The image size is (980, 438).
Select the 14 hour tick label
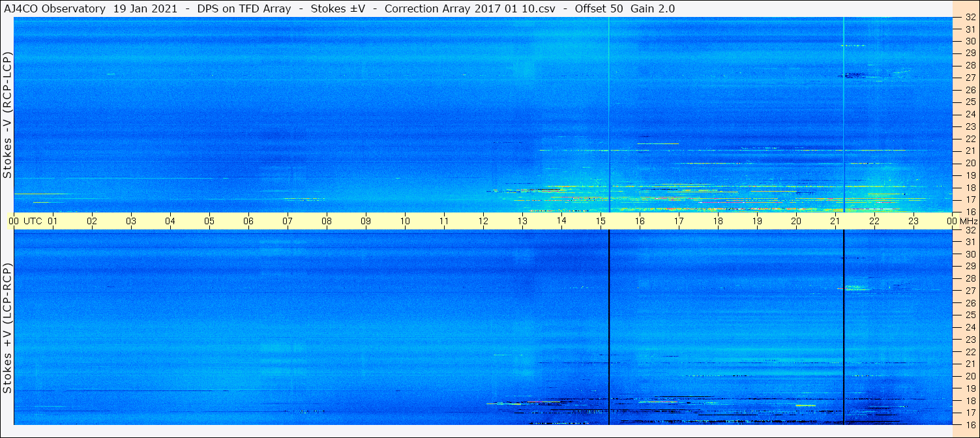coord(561,221)
